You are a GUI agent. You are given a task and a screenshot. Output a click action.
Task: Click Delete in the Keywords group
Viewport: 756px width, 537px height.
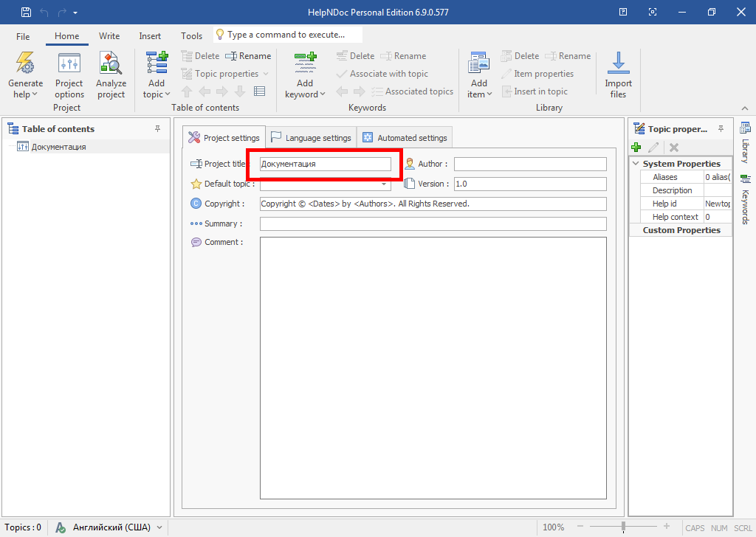point(355,56)
